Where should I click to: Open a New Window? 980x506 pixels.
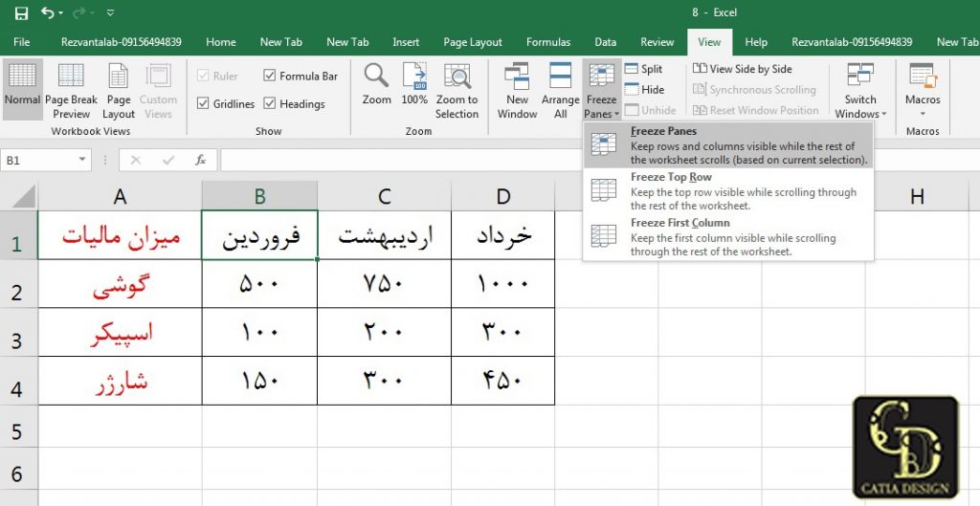[x=517, y=89]
